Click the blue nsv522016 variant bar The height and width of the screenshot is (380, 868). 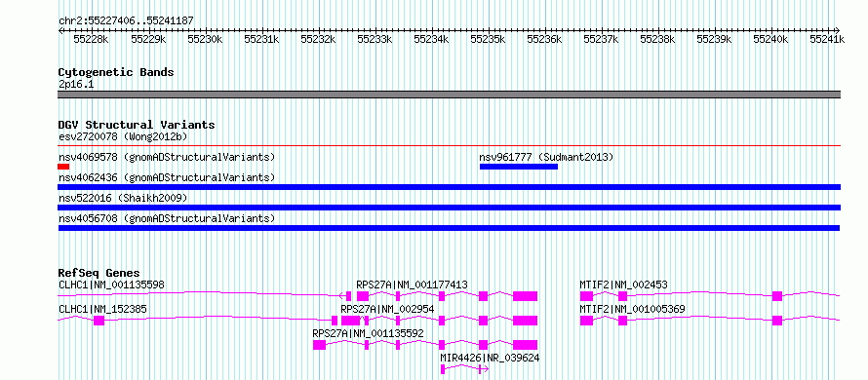tap(449, 208)
